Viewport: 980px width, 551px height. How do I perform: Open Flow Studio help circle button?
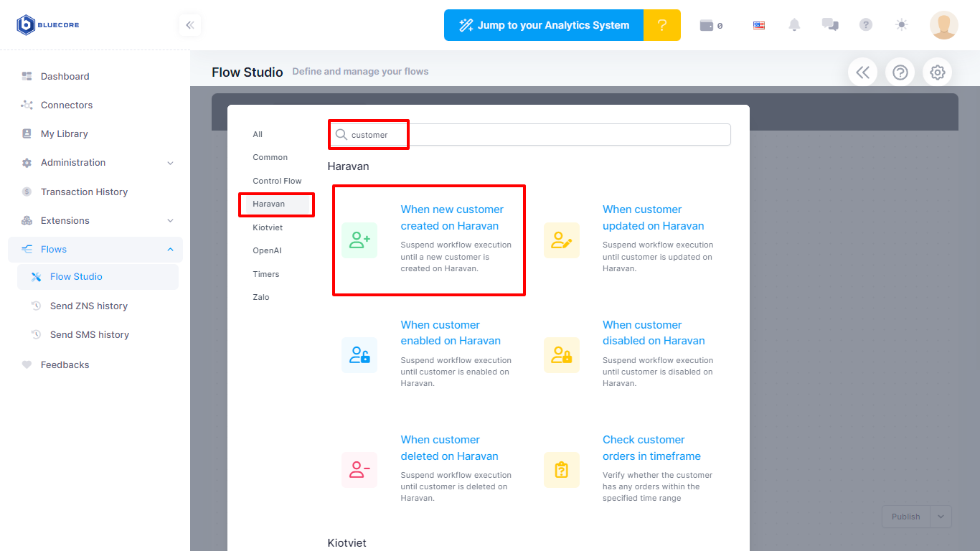900,72
